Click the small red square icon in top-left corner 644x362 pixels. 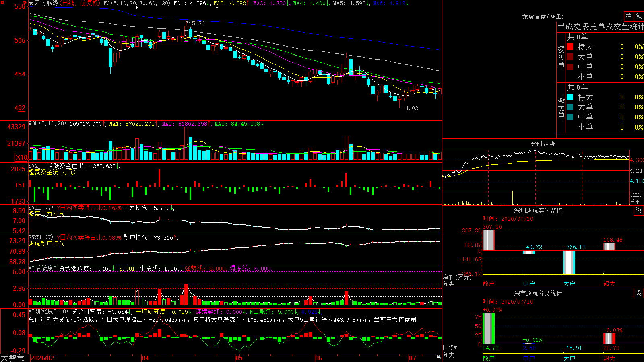[2, 2]
